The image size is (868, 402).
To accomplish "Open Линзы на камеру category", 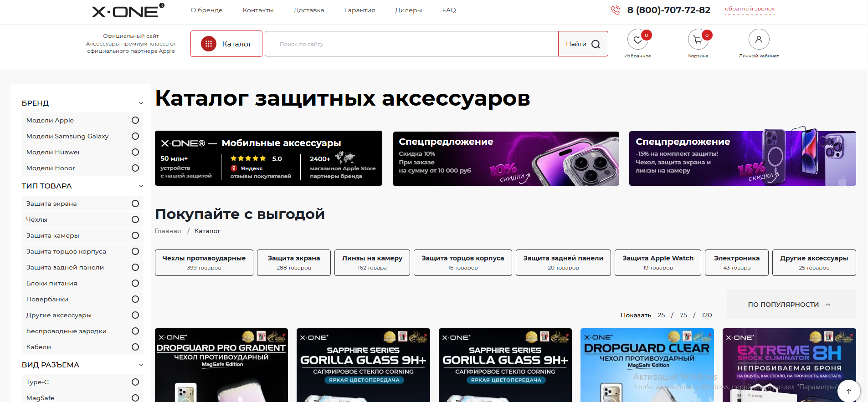I will point(372,263).
